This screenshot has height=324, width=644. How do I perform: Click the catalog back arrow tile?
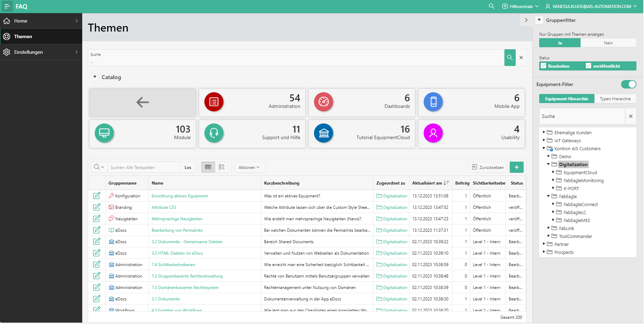(143, 102)
